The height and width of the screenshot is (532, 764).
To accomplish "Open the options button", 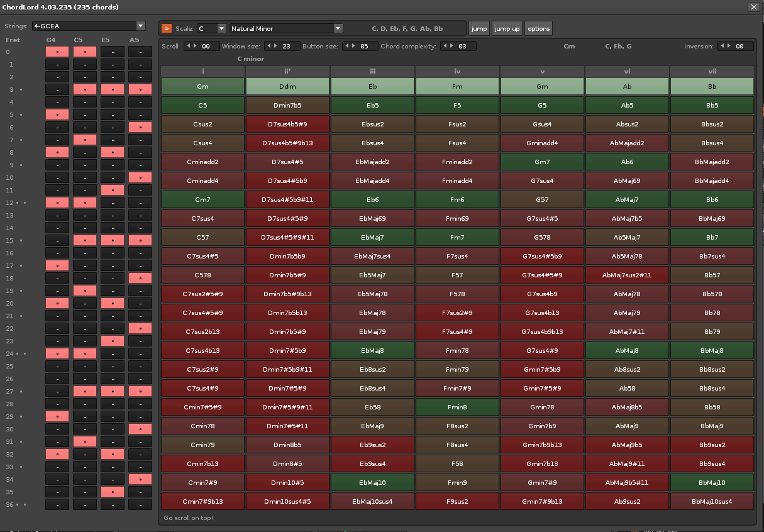I will click(x=538, y=28).
